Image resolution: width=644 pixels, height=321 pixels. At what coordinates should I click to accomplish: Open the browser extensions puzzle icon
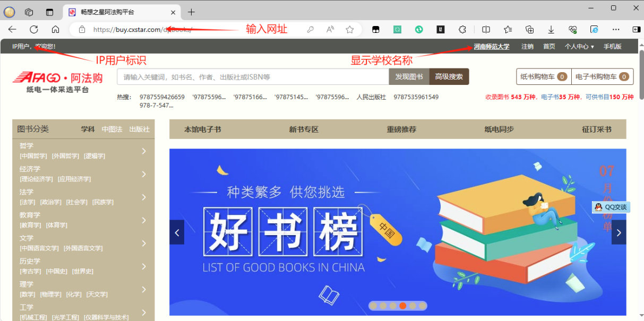point(462,30)
